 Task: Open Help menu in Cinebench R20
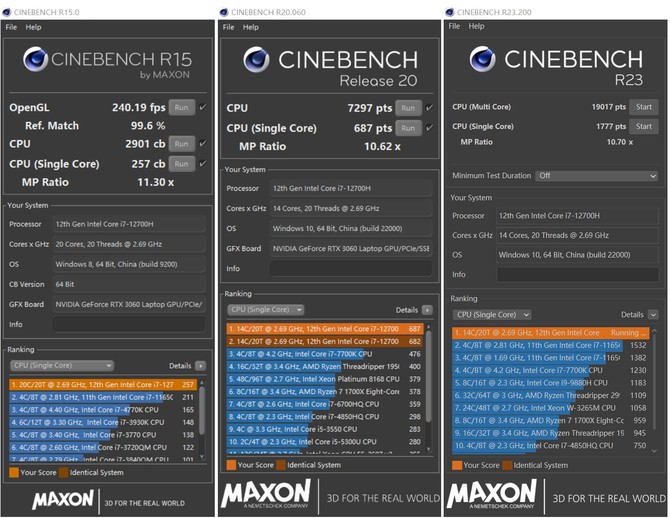point(251,27)
